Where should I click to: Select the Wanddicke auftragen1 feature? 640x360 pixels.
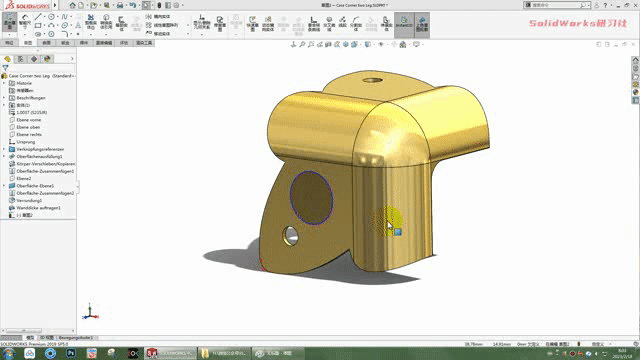point(38,208)
